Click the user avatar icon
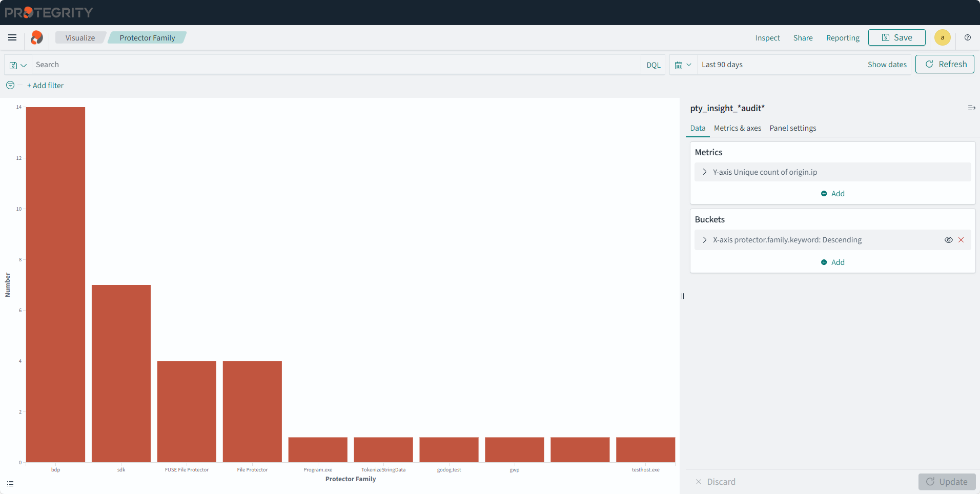 (942, 37)
